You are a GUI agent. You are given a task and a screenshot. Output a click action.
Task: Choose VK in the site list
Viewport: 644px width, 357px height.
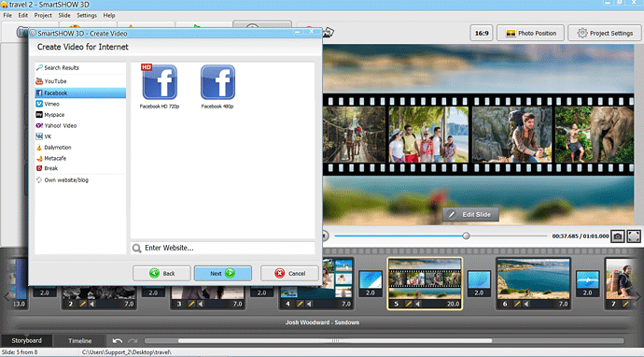[x=80, y=136]
